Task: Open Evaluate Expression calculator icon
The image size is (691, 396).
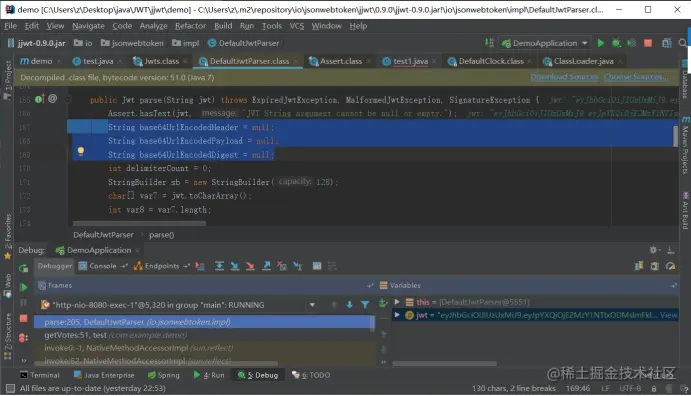Action: [x=317, y=266]
